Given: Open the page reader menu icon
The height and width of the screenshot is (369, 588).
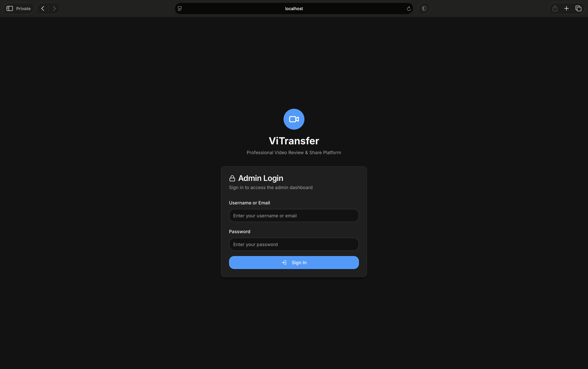Looking at the screenshot, I should pos(180,8).
